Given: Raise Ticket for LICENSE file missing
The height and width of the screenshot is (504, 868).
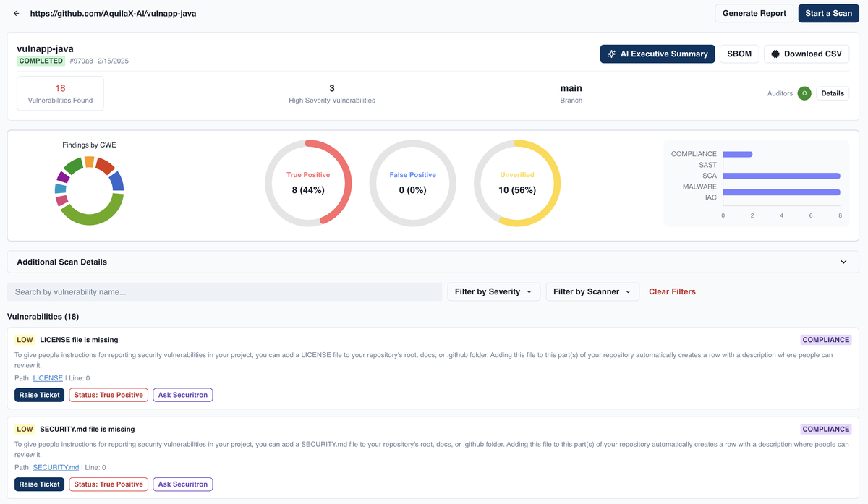Looking at the screenshot, I should (39, 395).
